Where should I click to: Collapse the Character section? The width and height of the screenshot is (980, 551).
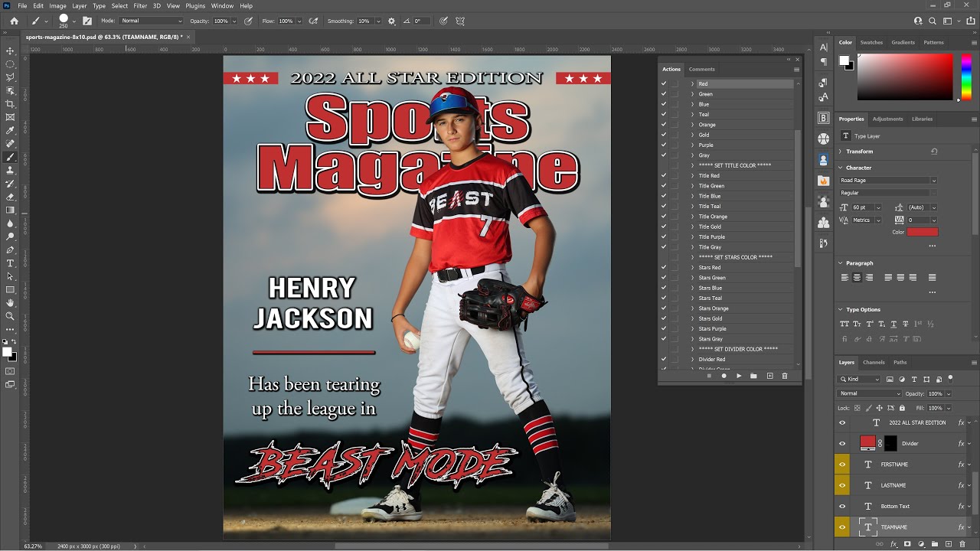841,168
